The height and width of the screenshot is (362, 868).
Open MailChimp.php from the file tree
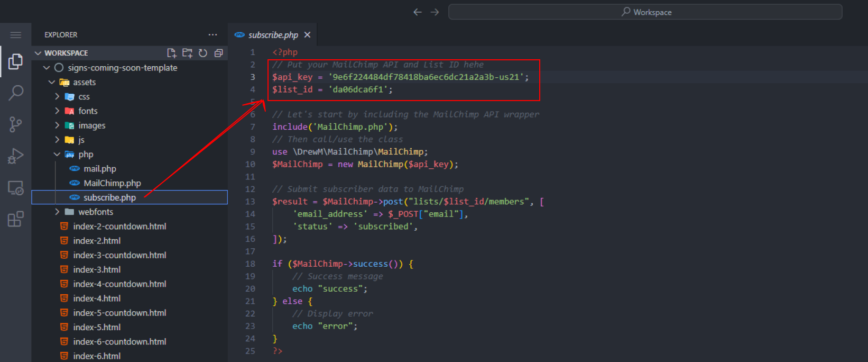(x=112, y=183)
